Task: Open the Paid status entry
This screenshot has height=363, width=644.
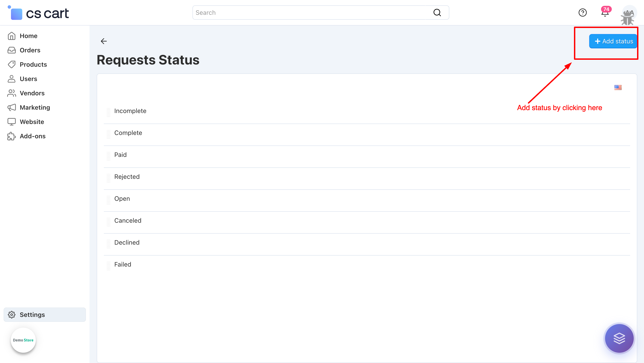Action: tap(120, 155)
